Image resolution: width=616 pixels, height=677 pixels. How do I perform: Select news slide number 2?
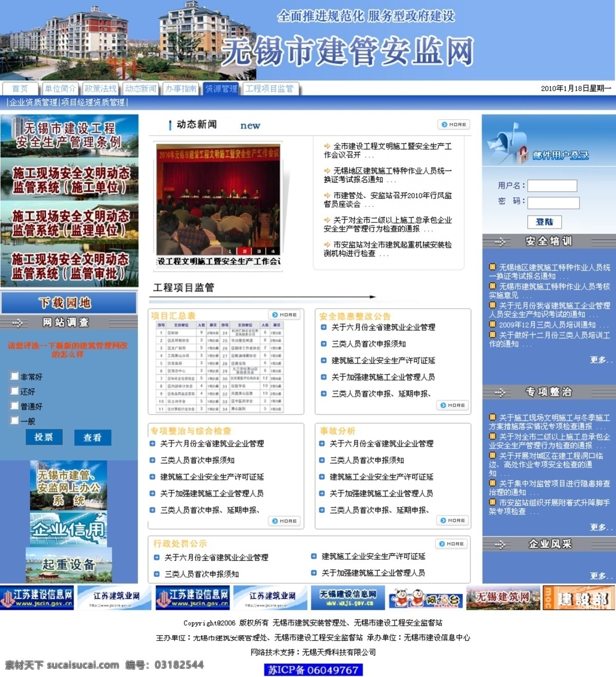click(x=244, y=251)
